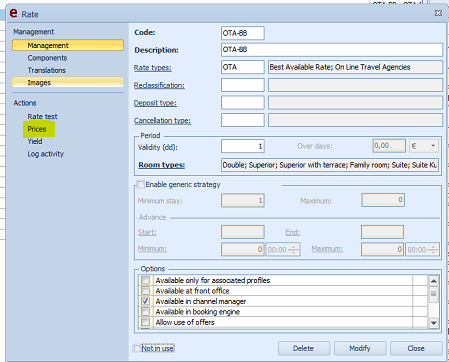This screenshot has height=362, width=449.
Task: Click the Description input field
Action: click(x=332, y=50)
